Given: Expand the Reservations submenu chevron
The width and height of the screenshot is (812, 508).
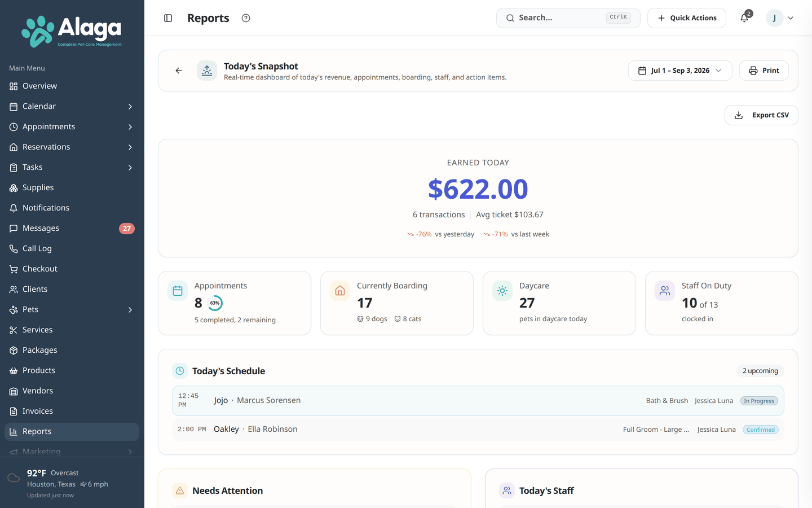Looking at the screenshot, I should coord(130,147).
